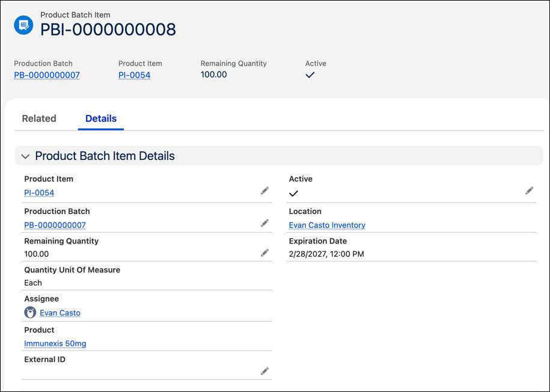This screenshot has height=392, width=550.
Task: Edit the Product Item field pencil
Action: [265, 191]
